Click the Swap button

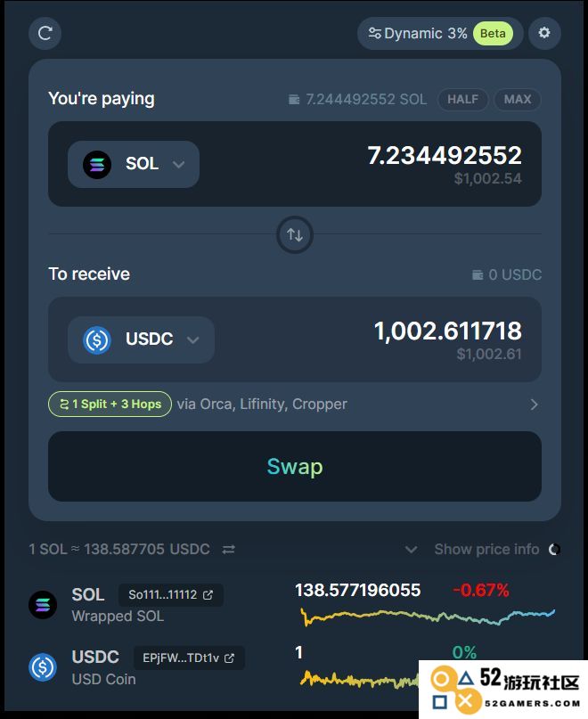click(295, 466)
